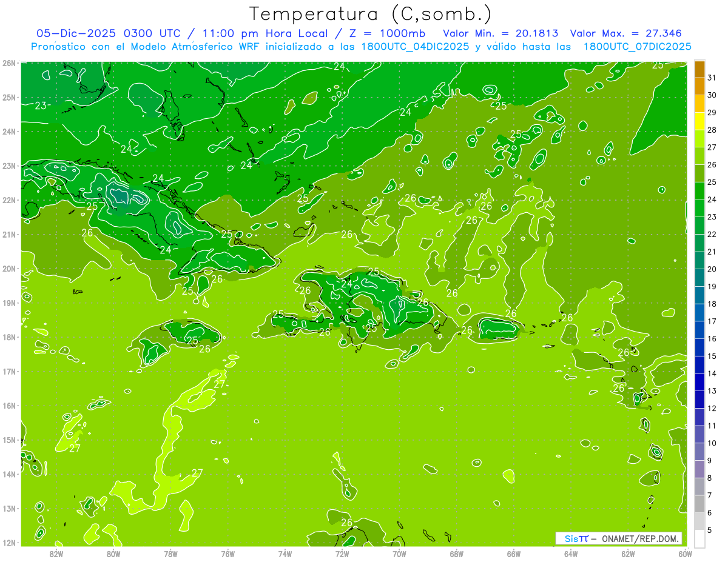Click the 15N latitude axis label
This screenshot has height=562, width=728.
[x=8, y=440]
